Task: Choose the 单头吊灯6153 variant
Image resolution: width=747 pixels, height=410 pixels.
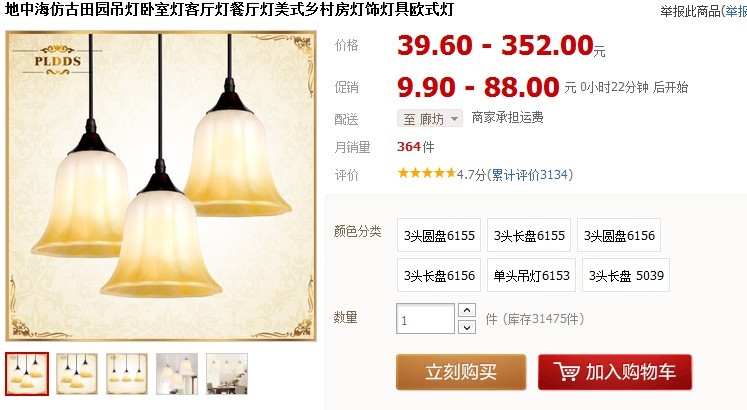Action: coord(531,275)
